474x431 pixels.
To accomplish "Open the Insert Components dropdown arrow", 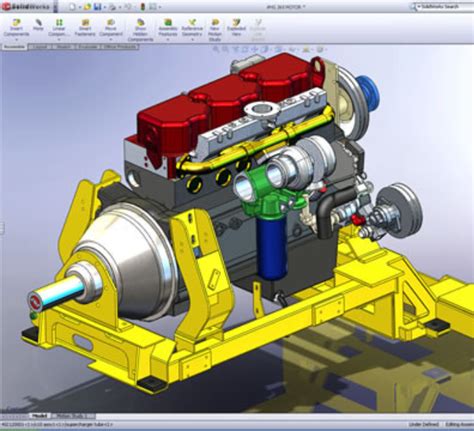I will click(16, 40).
